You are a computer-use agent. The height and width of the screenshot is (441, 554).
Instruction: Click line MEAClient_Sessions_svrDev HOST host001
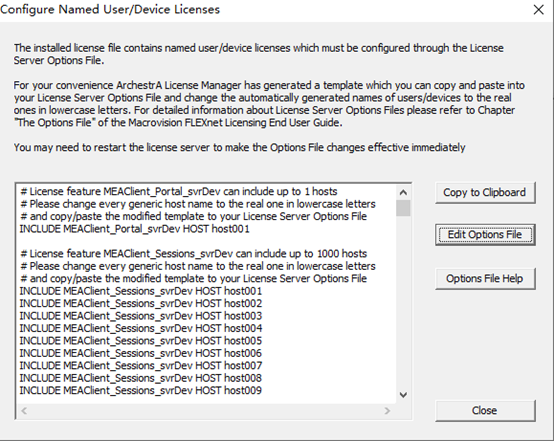[x=141, y=291]
